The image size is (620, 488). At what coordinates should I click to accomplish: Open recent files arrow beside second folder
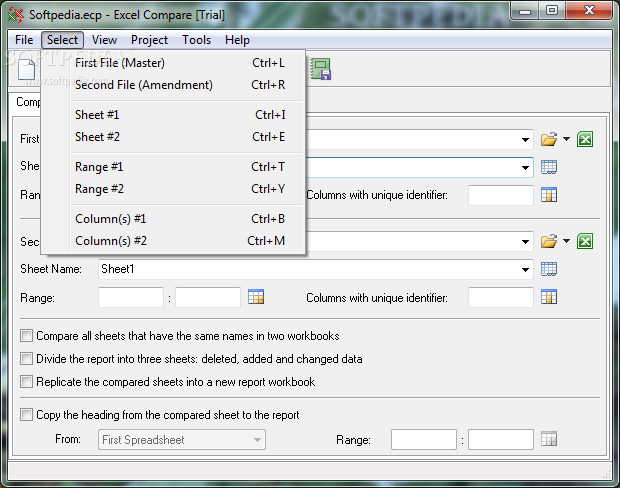click(x=566, y=241)
